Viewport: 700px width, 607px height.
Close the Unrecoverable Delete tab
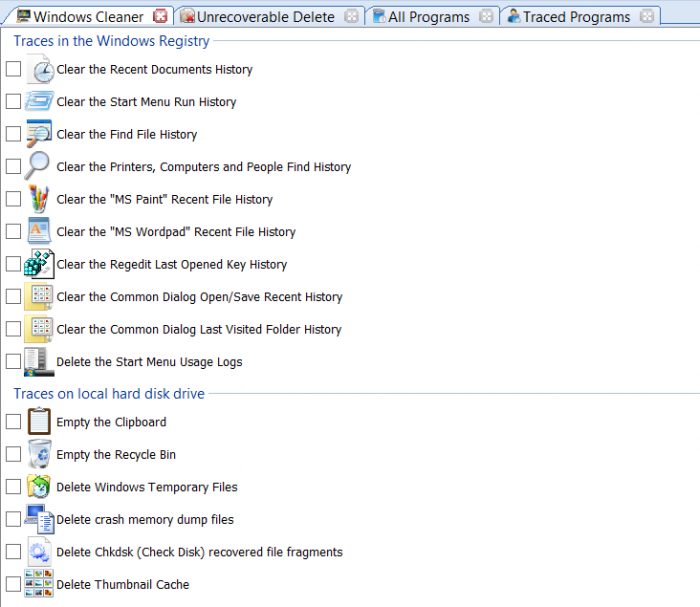(351, 17)
